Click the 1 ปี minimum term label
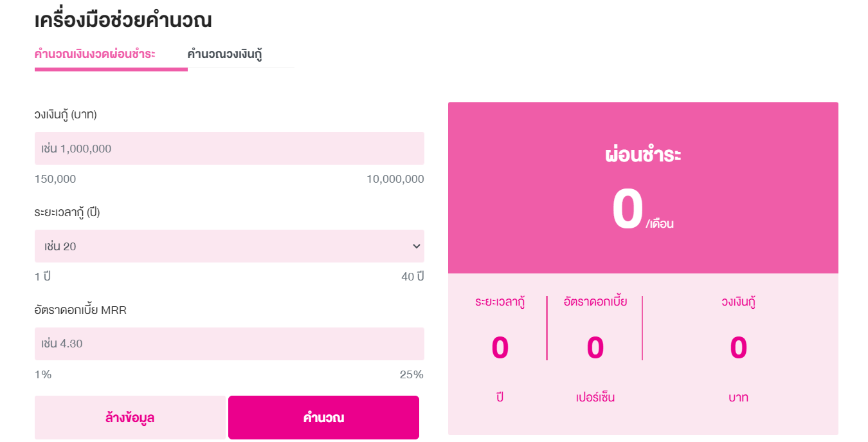868x442 pixels. pyautogui.click(x=42, y=277)
